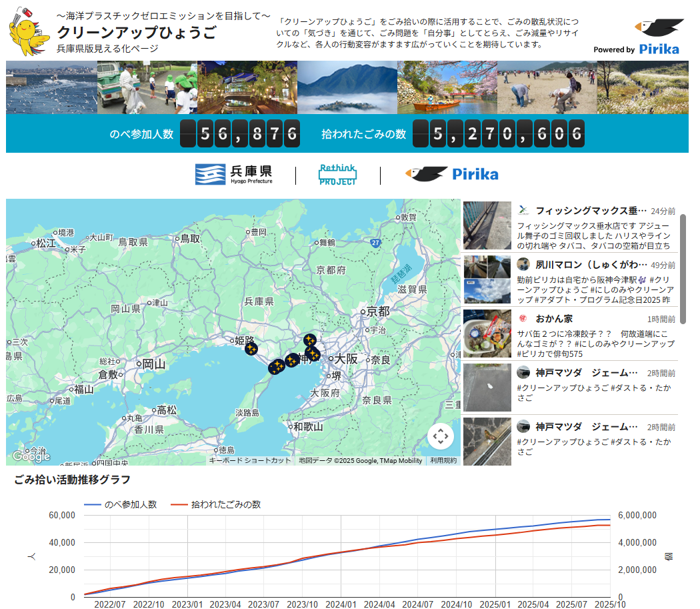Viewport: 700px width, 609px height.
Task: Click the yellow bird mascot logo
Action: (x=29, y=30)
